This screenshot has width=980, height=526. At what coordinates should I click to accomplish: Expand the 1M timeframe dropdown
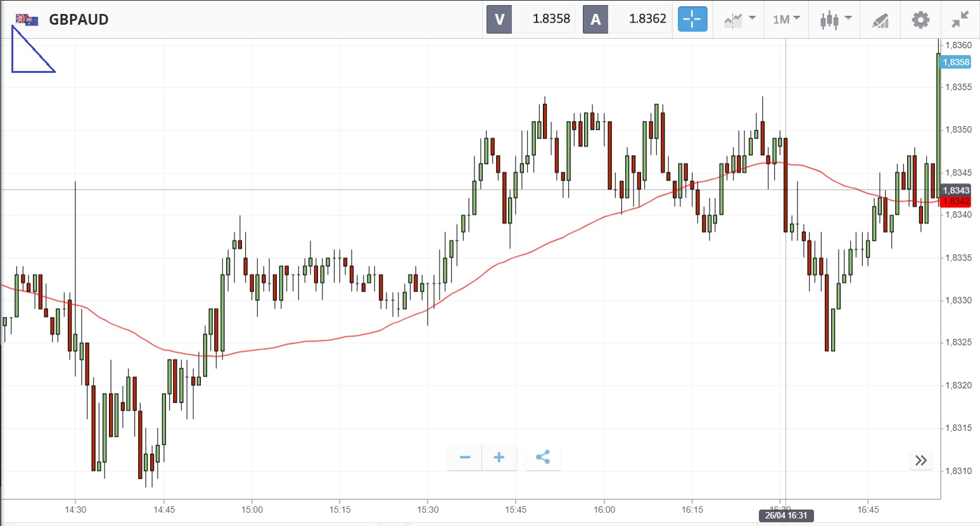[786, 19]
